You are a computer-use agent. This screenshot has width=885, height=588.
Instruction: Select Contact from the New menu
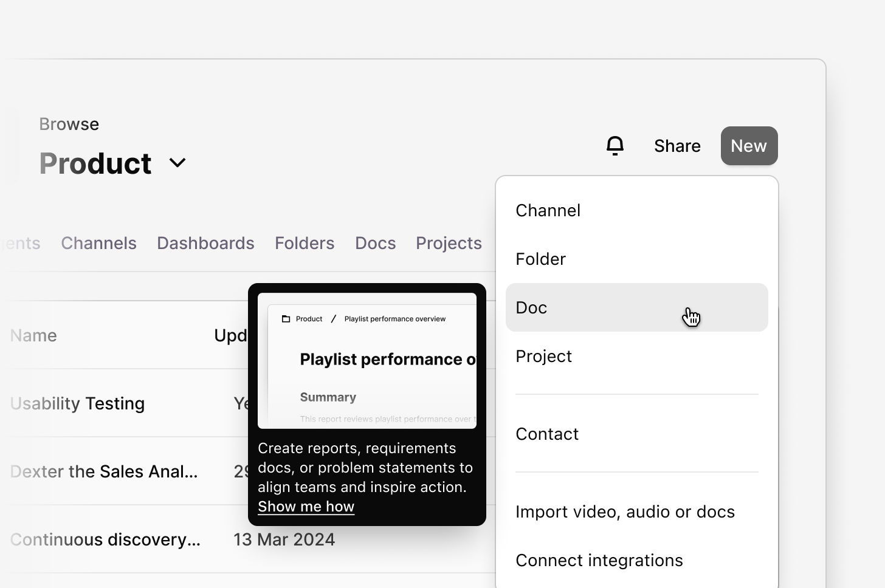(546, 434)
